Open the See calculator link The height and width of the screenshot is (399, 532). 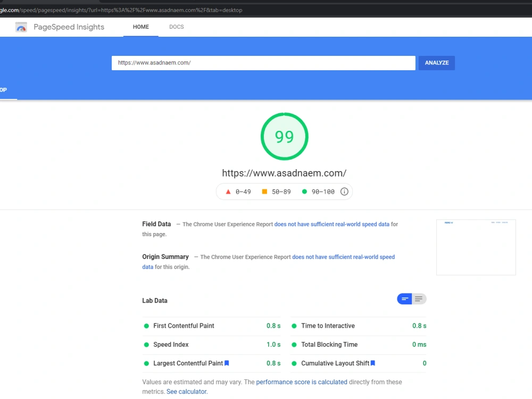coord(187,392)
